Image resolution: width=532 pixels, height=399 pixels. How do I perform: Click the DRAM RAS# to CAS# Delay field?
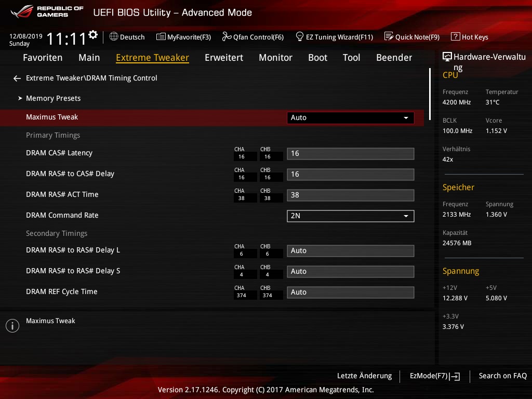[x=351, y=175]
